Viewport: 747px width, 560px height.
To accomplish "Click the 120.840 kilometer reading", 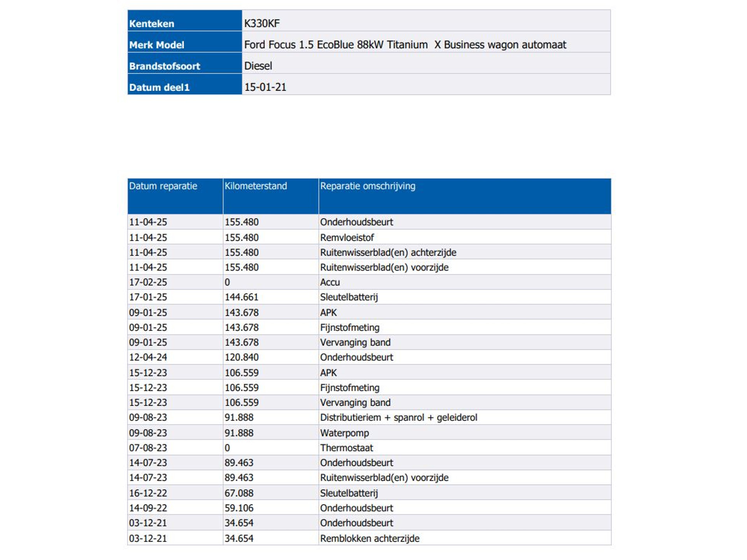I will pos(242,357).
